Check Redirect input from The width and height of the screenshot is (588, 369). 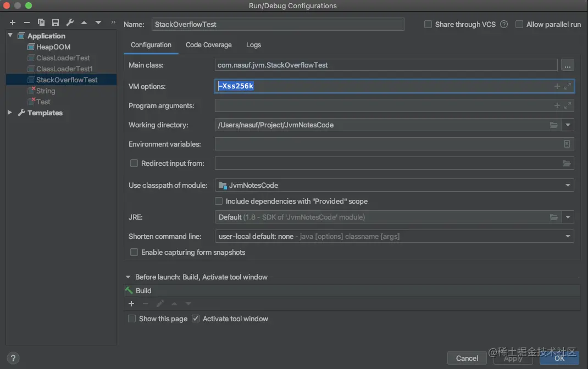click(134, 163)
